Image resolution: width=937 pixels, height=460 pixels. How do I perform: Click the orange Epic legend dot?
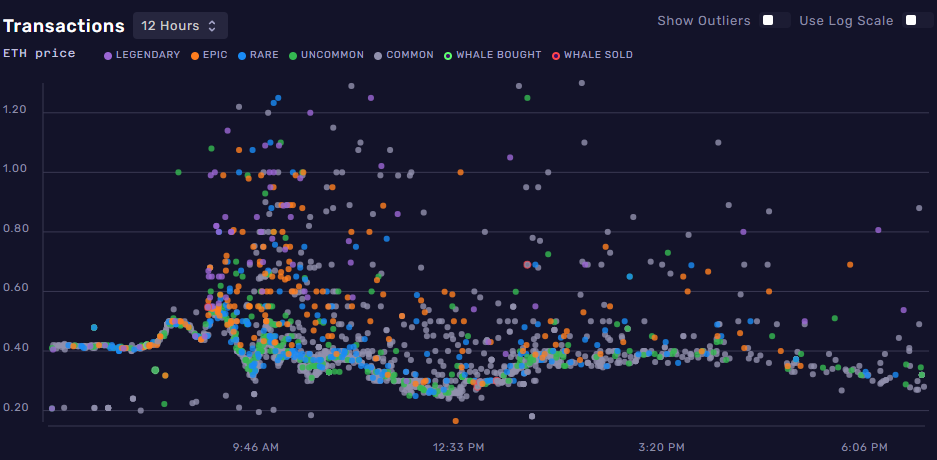coord(195,55)
